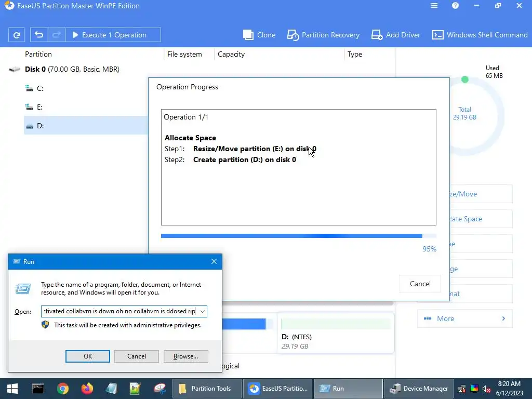Switch to Partition Tools taskbar window
532x399 pixels.
click(207, 389)
